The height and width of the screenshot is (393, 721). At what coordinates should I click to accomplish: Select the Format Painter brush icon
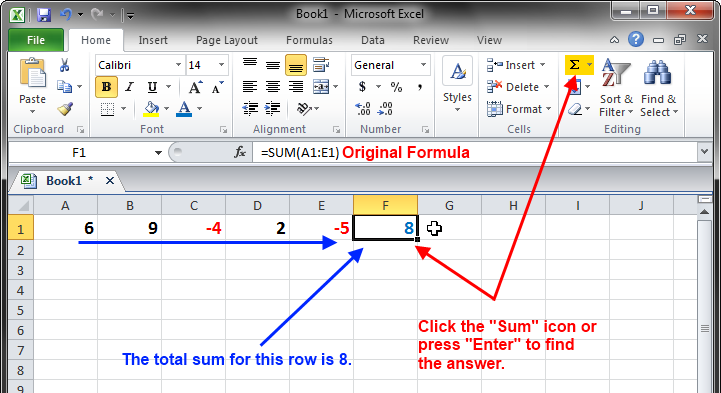tap(65, 109)
